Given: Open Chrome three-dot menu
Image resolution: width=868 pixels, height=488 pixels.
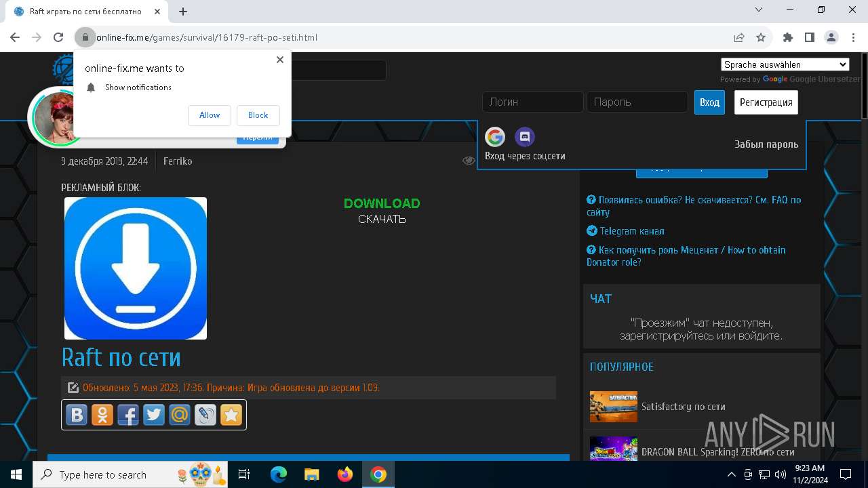Looking at the screenshot, I should pos(853,37).
